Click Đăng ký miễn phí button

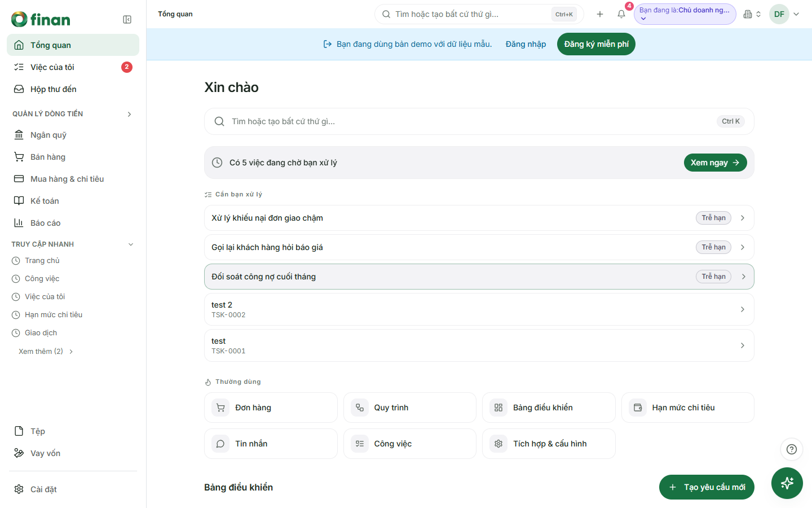point(596,44)
